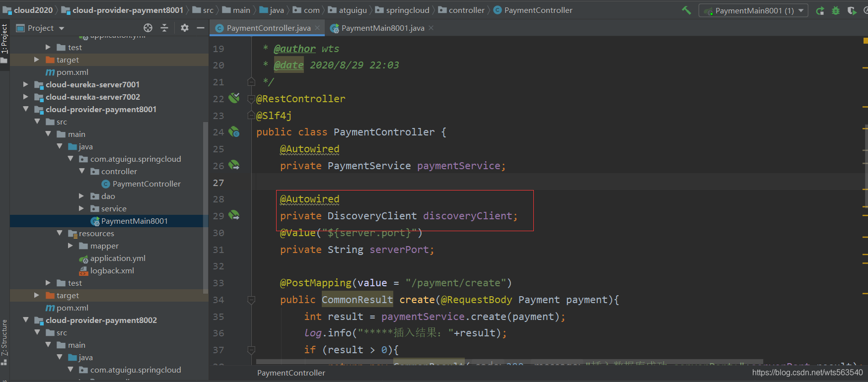The image size is (868, 382).
Task: Click the serverPort field on line 31
Action: pos(399,250)
